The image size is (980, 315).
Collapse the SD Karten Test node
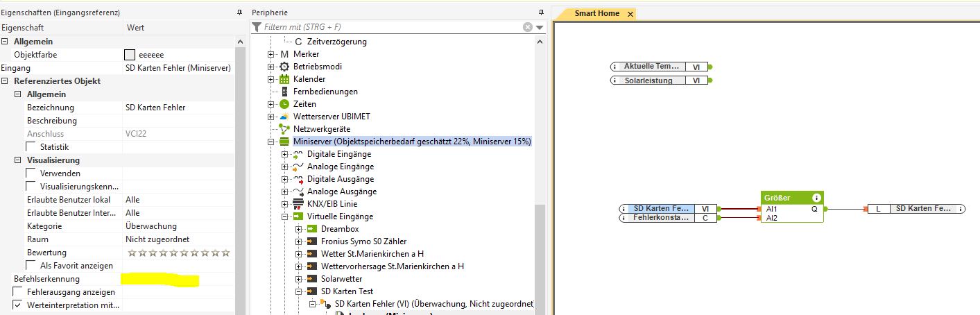click(299, 291)
